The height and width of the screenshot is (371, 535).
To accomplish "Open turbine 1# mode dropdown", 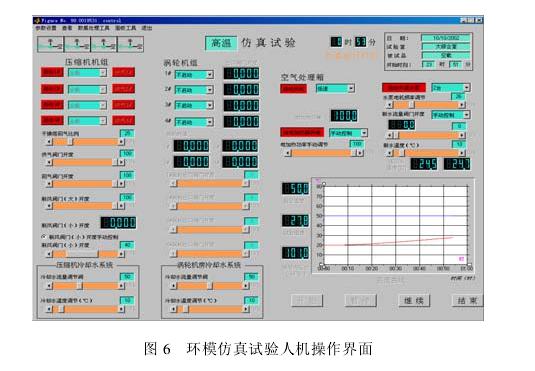I will pyautogui.click(x=194, y=74).
